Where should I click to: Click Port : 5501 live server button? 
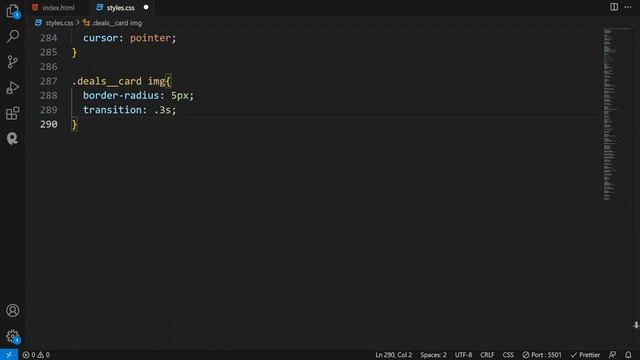pos(542,355)
